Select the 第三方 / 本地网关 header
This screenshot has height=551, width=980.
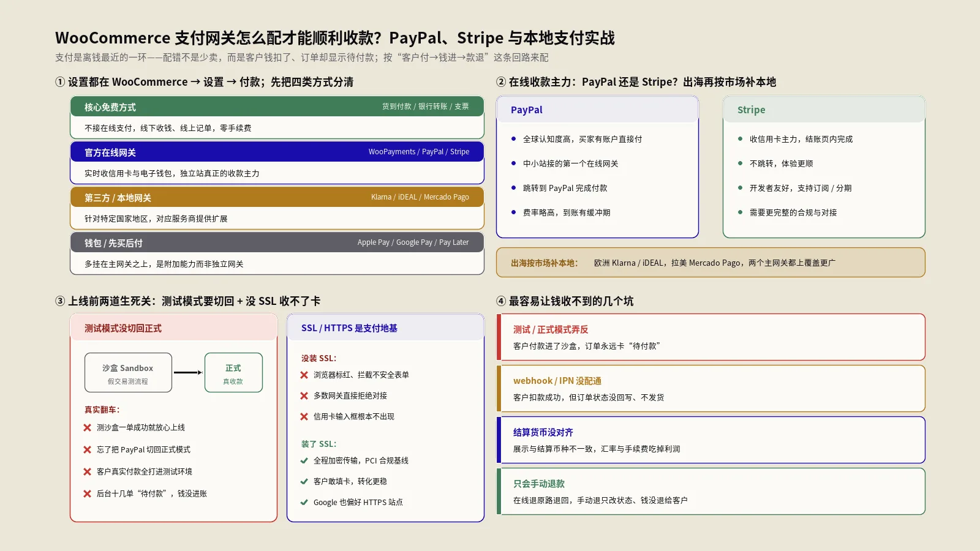tap(277, 197)
